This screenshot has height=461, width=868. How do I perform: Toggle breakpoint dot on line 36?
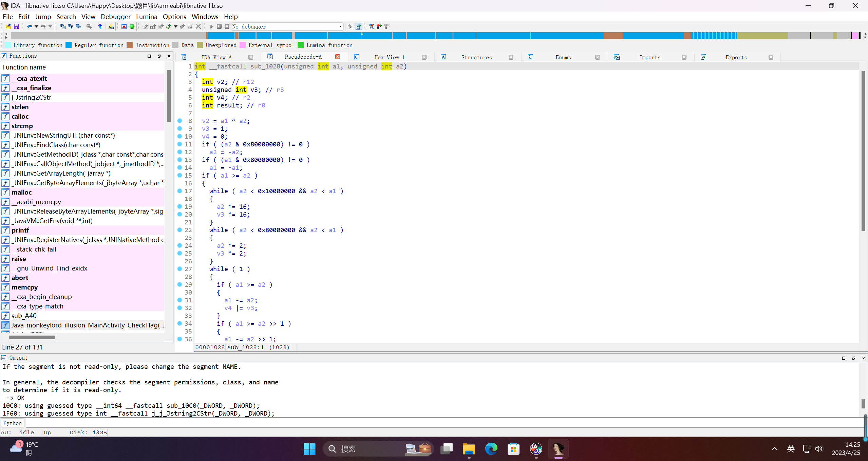click(x=180, y=339)
